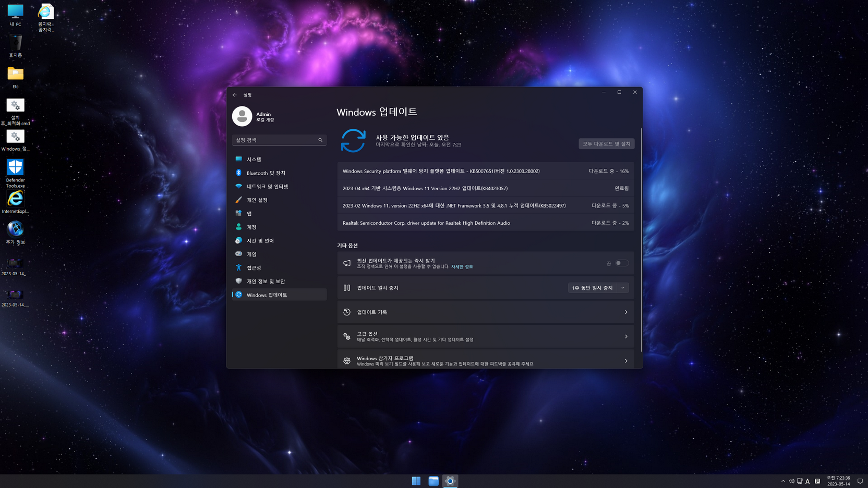The image size is (868, 488).
Task: Open the Windows Start button
Action: (416, 481)
